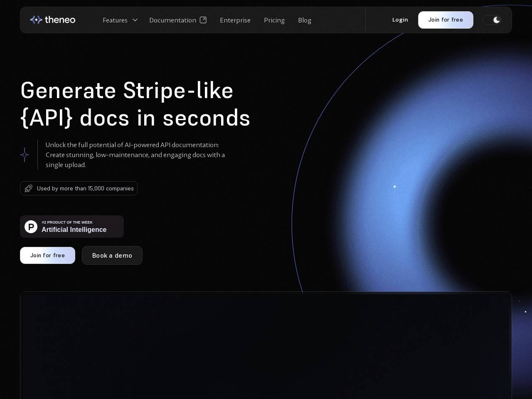The width and height of the screenshot is (532, 399).
Task: Expand the Features dropdown chevron
Action: [x=135, y=20]
